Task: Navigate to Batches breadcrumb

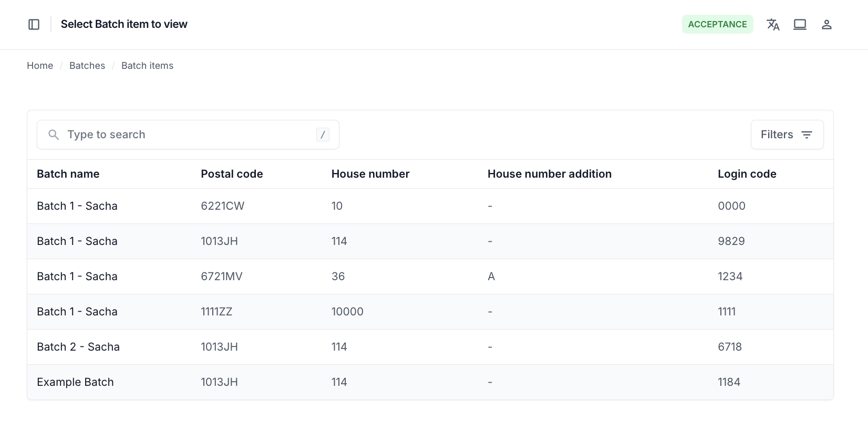Action: pyautogui.click(x=87, y=66)
